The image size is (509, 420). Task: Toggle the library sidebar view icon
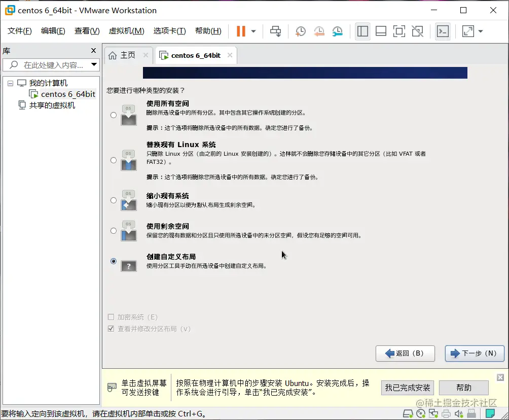pos(362,31)
